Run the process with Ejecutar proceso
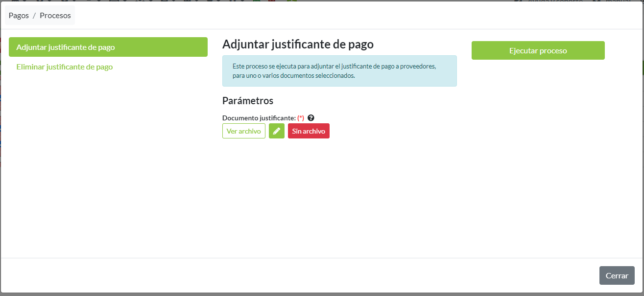Screen dimensions: 644x296 tap(538, 50)
